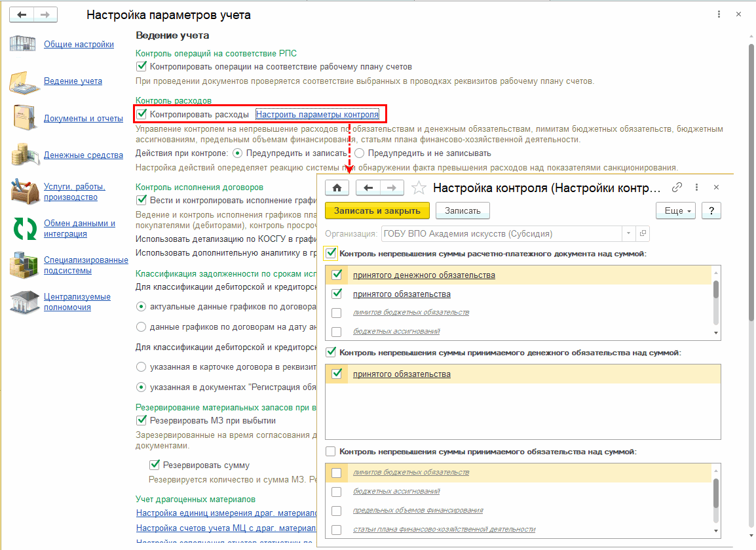
Task: Click the toolbox icon for Услуги, работы
Action: [25, 191]
